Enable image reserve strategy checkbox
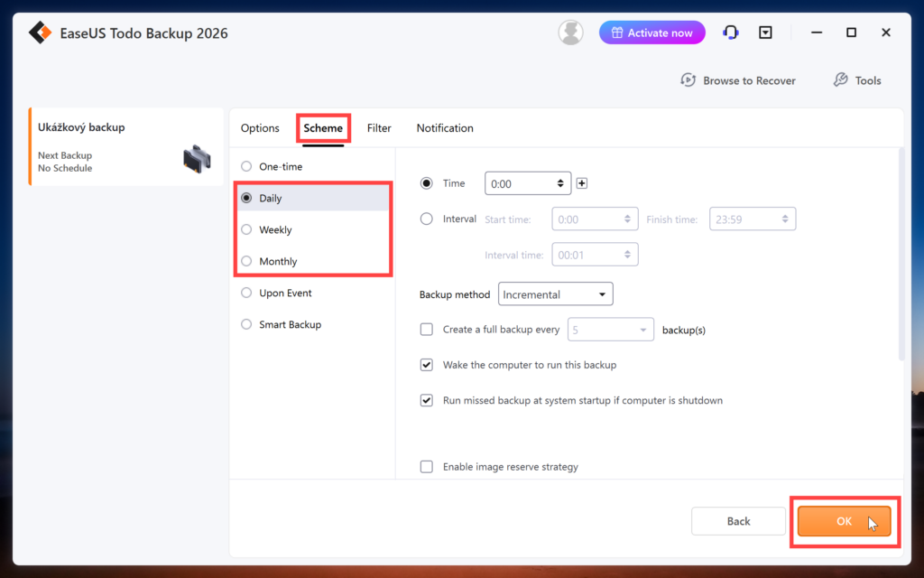The image size is (924, 578). [x=426, y=467]
